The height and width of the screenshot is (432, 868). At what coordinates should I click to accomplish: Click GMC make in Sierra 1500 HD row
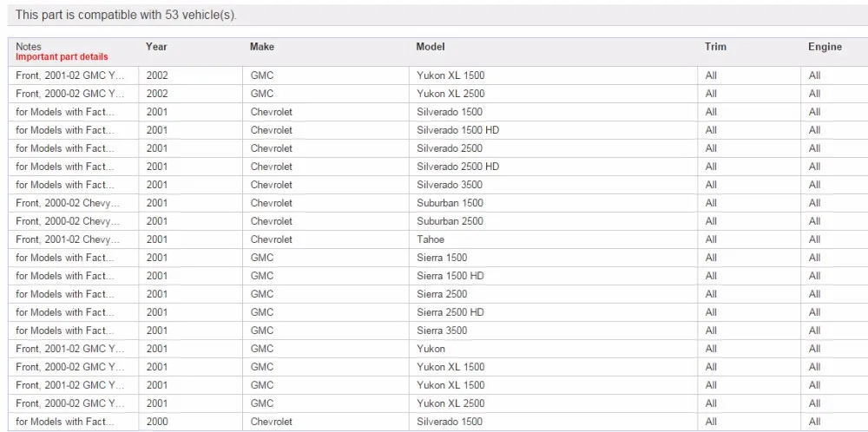[x=262, y=276]
